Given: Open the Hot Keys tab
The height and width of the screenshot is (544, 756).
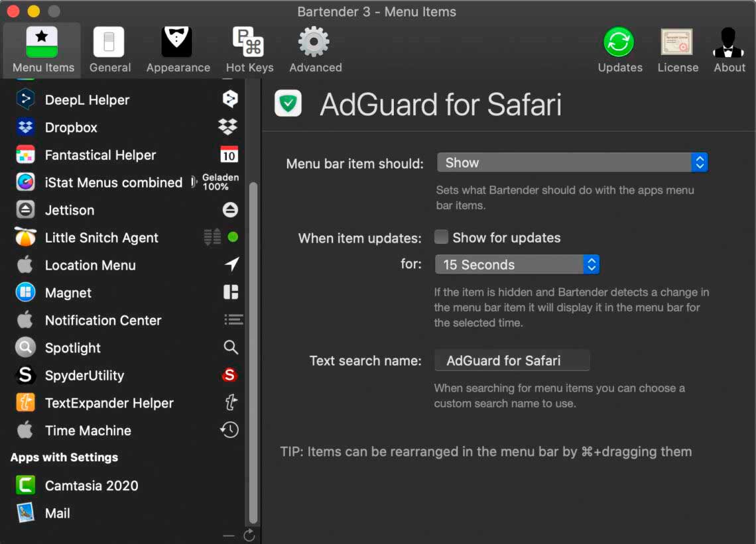Looking at the screenshot, I should point(249,50).
